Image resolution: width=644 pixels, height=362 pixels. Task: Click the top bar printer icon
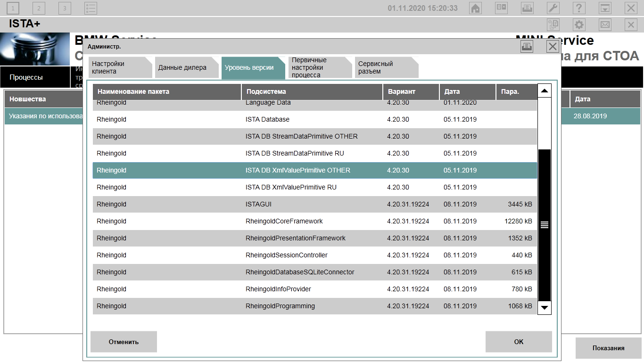[527, 8]
